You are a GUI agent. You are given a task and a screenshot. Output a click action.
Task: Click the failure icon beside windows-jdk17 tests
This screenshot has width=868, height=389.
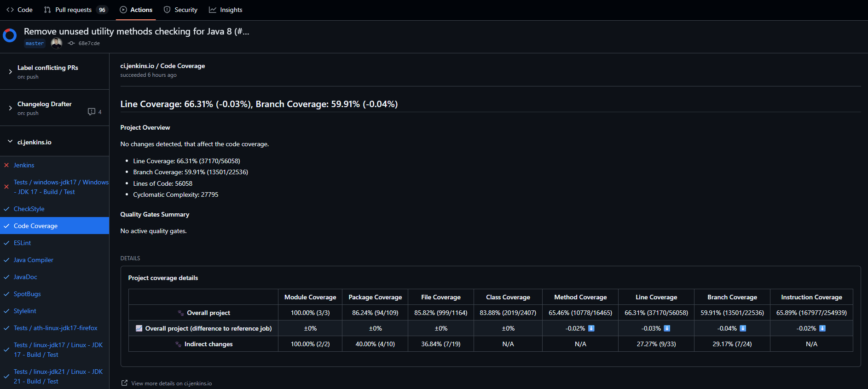tap(6, 187)
